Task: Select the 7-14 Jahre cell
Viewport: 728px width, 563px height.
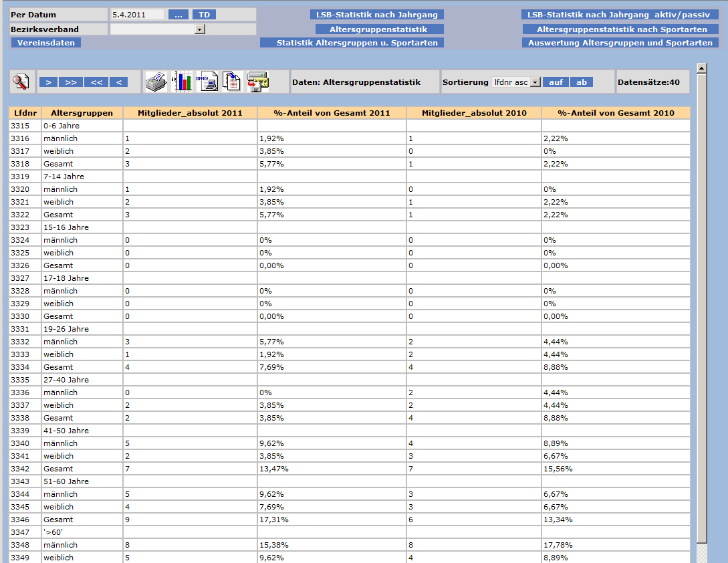Action: click(82, 177)
